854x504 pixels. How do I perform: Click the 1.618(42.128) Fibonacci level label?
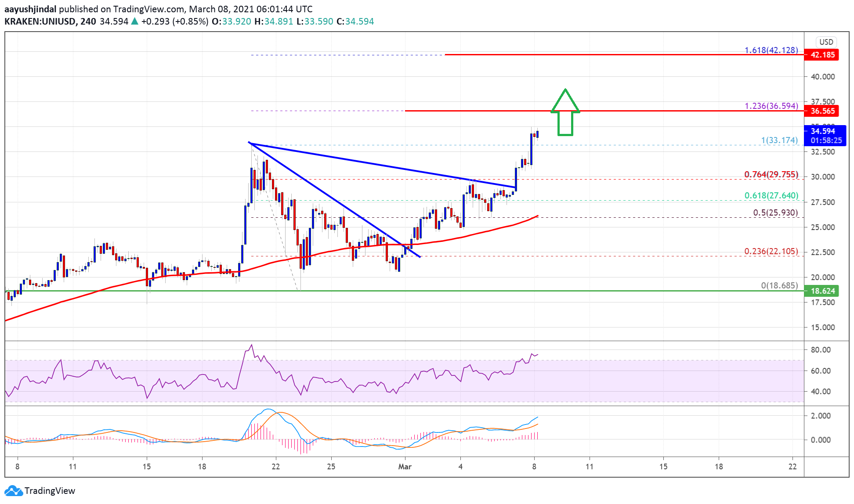[x=771, y=50]
